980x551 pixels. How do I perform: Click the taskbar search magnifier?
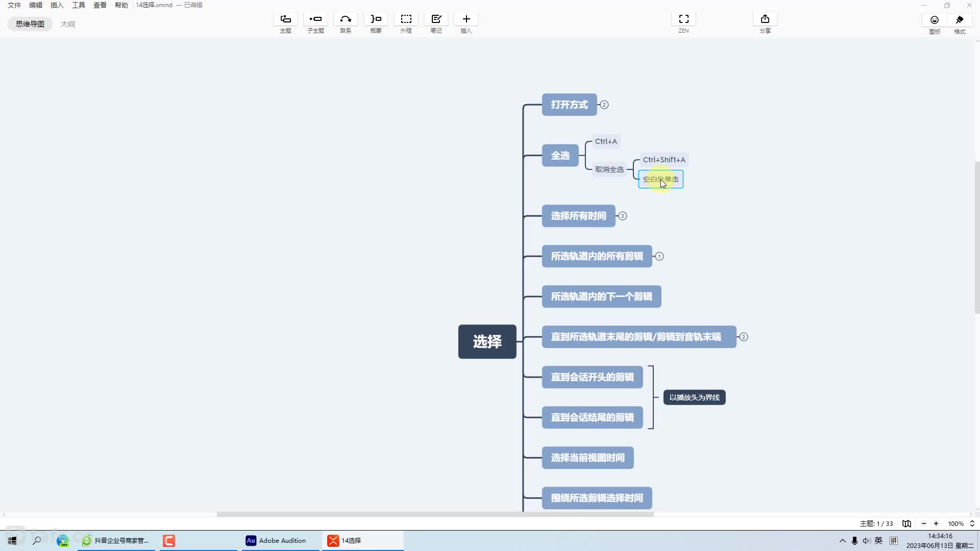(37, 540)
